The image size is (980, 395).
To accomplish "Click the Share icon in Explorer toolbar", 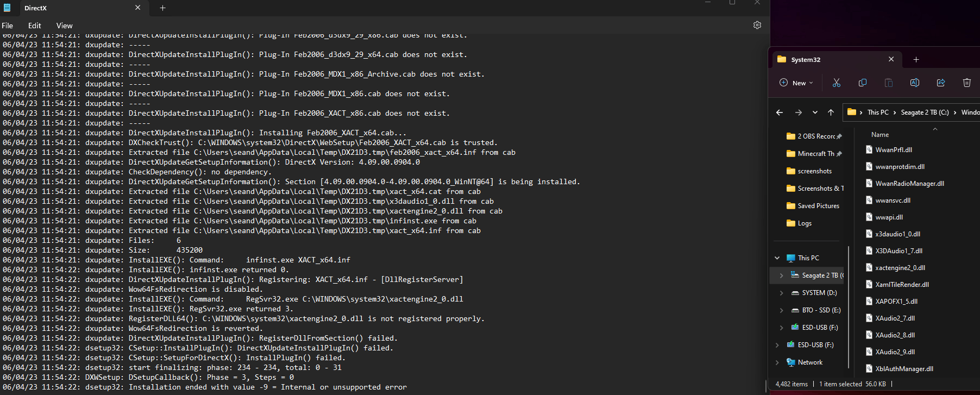I will [x=941, y=83].
